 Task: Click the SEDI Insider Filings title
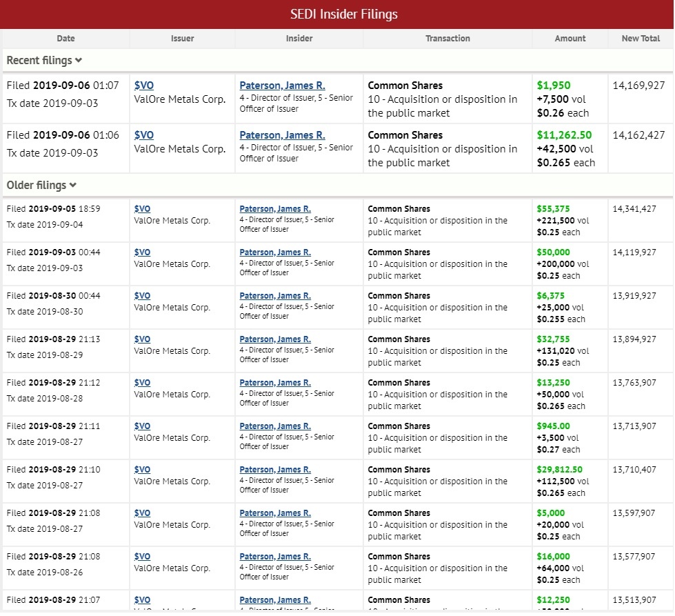344,14
